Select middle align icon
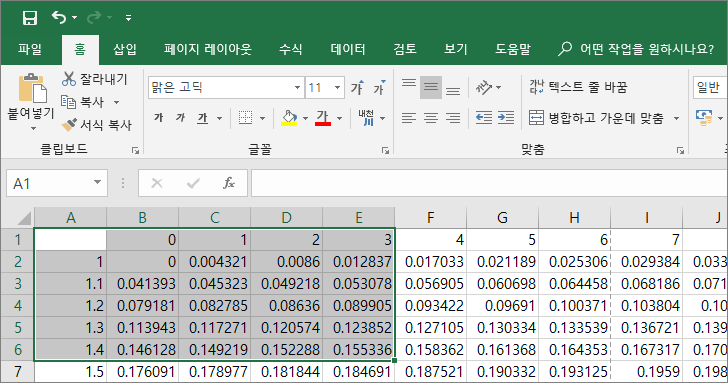728x383 pixels. [x=431, y=87]
